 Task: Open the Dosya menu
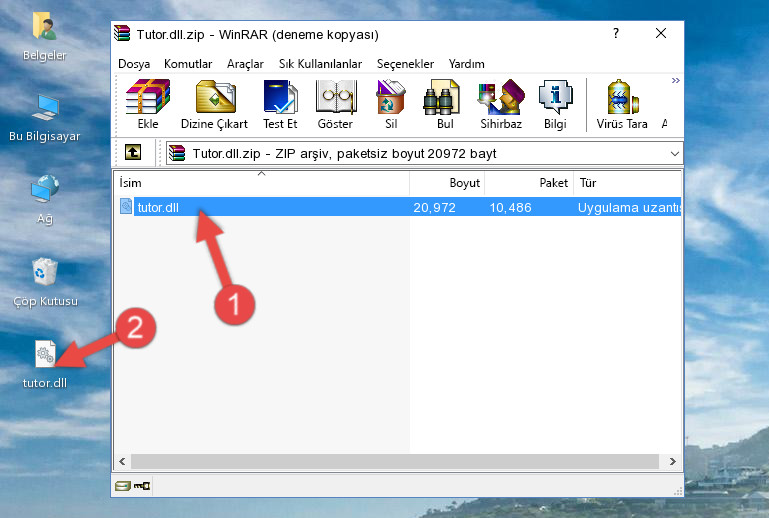134,64
